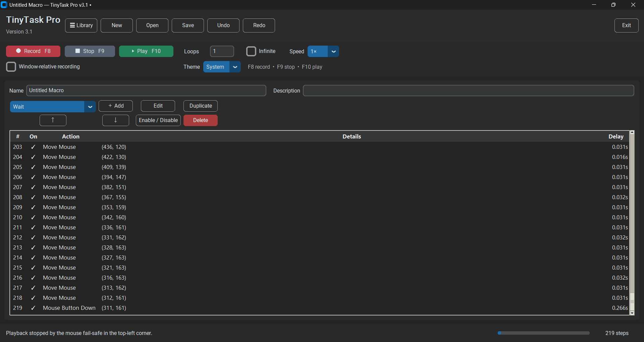
Task: Start recording with Record F8
Action: pyautogui.click(x=33, y=51)
